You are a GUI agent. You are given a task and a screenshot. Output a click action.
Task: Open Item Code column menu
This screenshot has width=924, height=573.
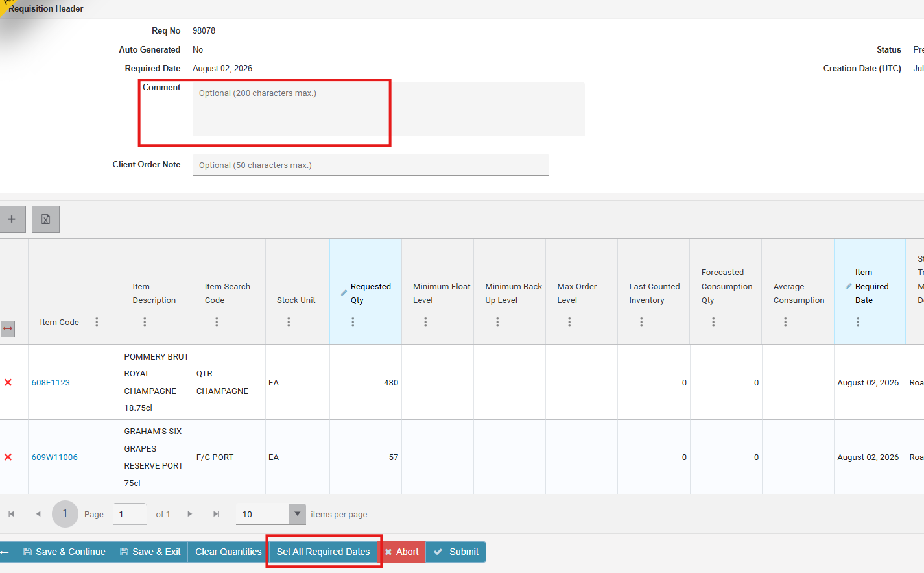click(x=97, y=322)
